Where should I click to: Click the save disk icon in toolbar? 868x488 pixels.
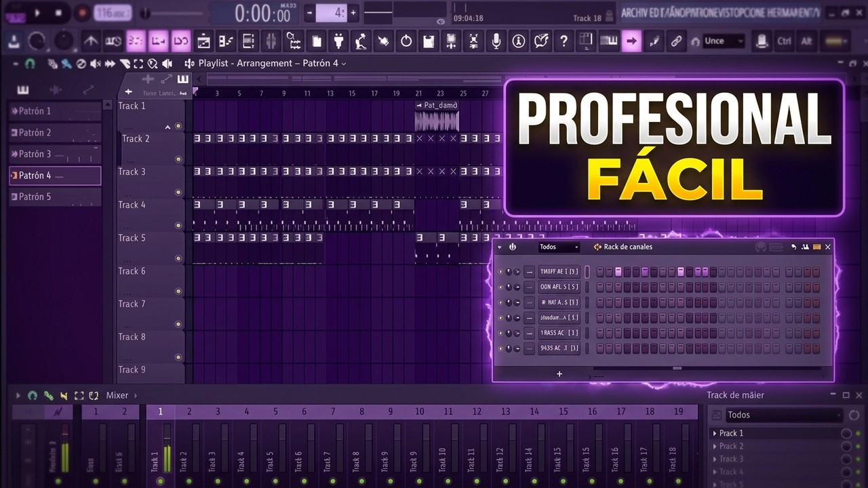coord(428,41)
